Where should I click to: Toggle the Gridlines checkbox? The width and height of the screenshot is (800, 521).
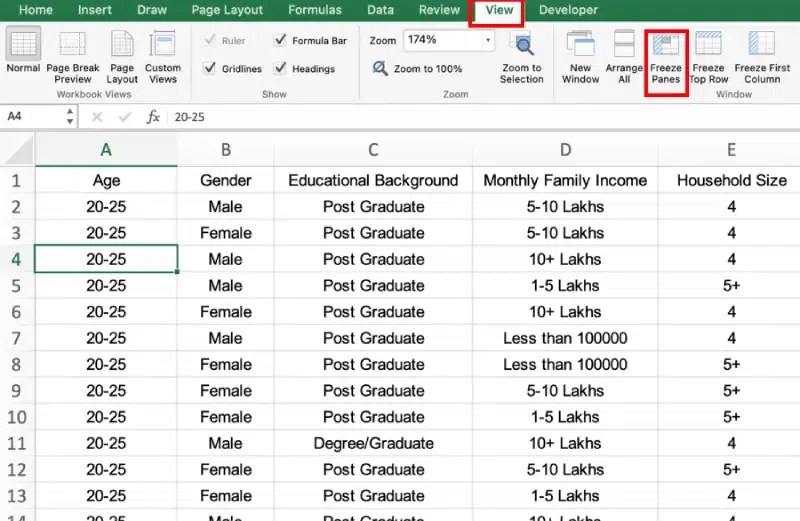click(210, 68)
